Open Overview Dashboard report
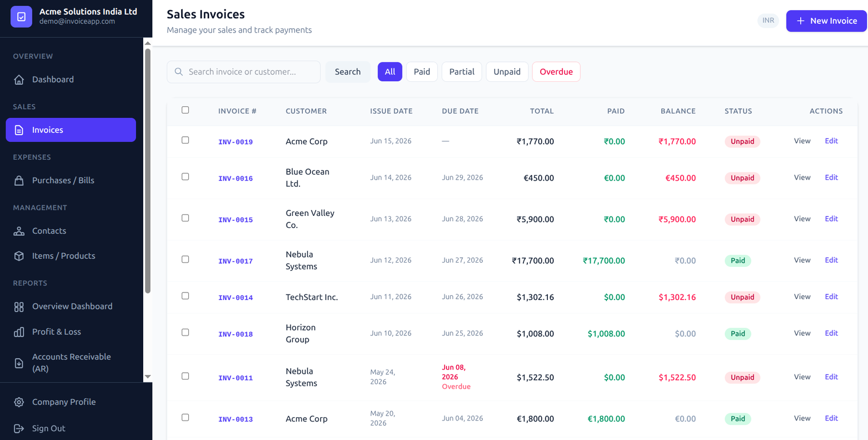 (71, 307)
